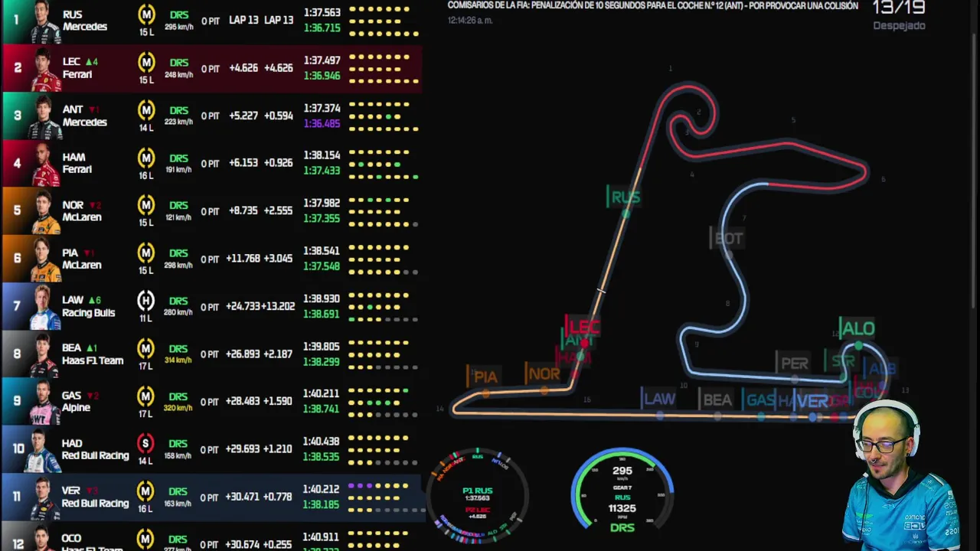Click the speedometer gauge showing 295

pos(622,490)
